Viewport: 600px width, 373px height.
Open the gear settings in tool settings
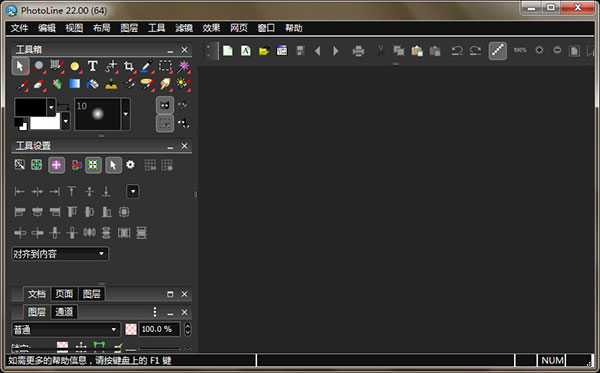click(x=130, y=165)
